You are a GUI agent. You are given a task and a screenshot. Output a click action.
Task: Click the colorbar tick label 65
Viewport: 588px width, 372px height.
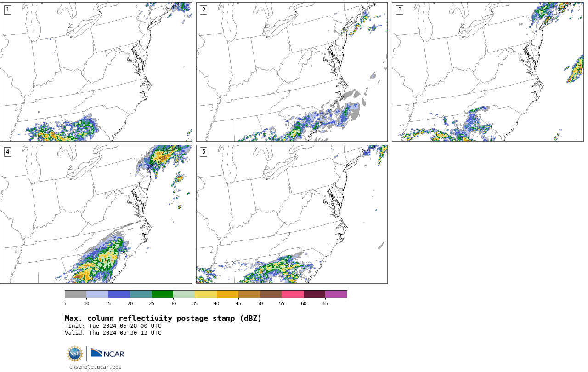tap(325, 303)
